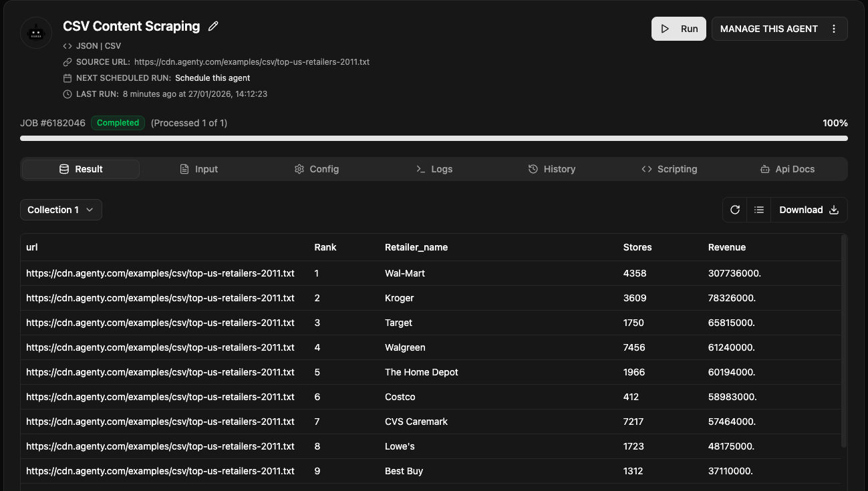Click the list view icon near Download

[759, 210]
